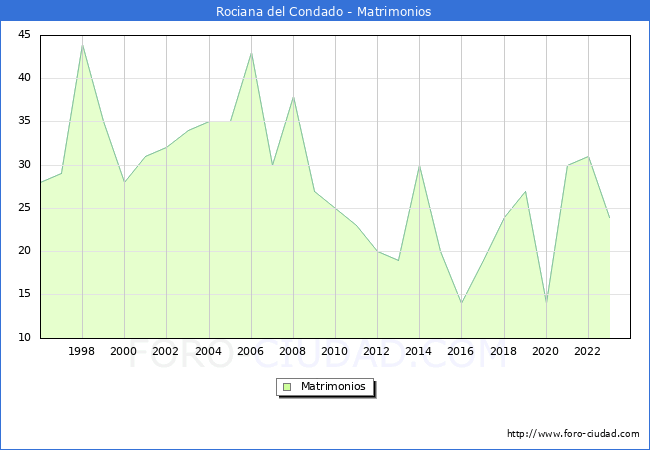Viewport: 650px width, 450px height.
Task: Click the 2020 x-axis label
Action: 546,351
